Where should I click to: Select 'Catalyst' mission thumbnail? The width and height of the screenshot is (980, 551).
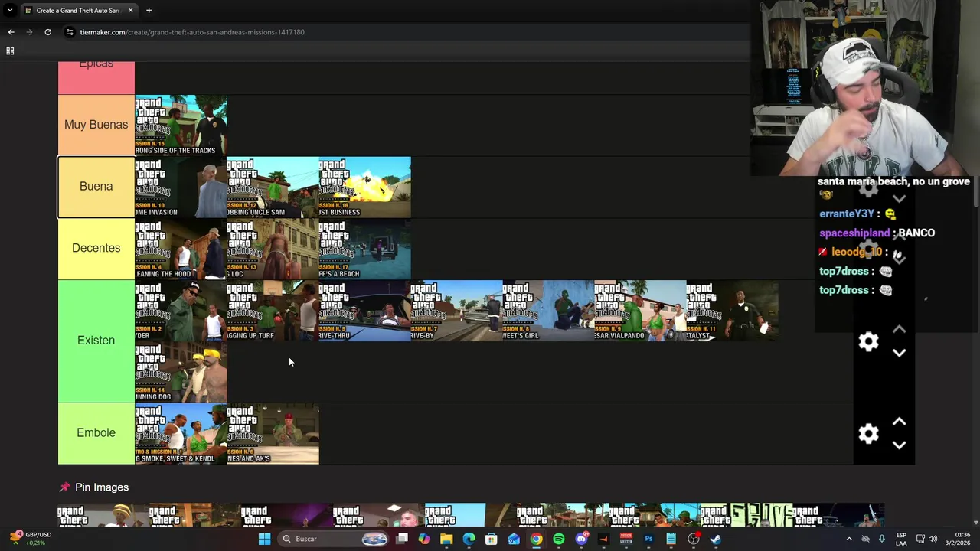[x=732, y=311]
